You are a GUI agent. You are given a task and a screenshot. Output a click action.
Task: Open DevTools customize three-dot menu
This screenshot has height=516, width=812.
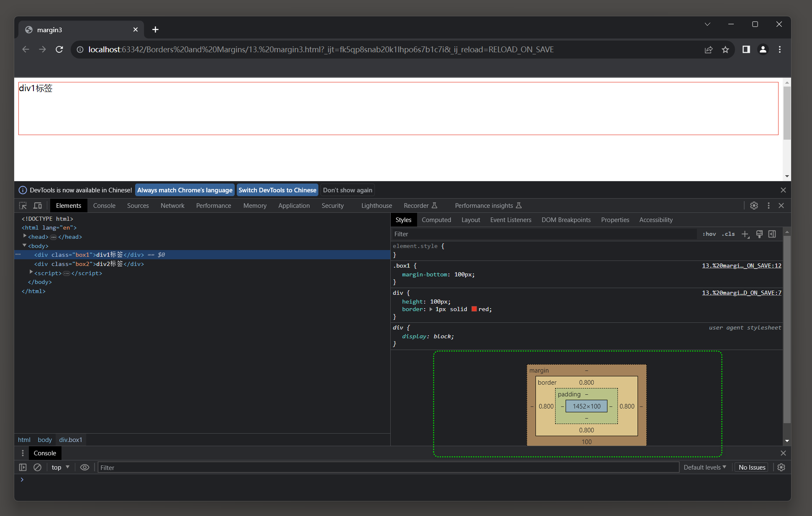click(768, 206)
